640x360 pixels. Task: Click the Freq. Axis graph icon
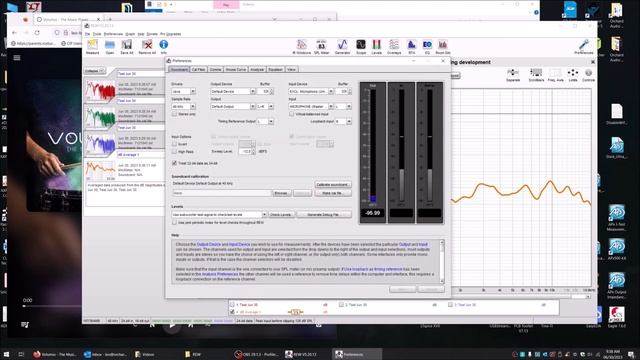[x=555, y=75]
